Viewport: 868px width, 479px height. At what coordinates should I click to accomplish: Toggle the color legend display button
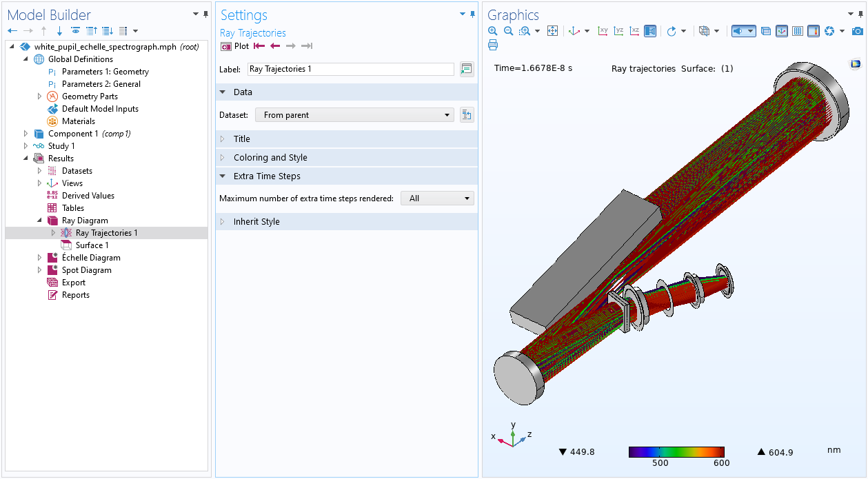(x=814, y=31)
